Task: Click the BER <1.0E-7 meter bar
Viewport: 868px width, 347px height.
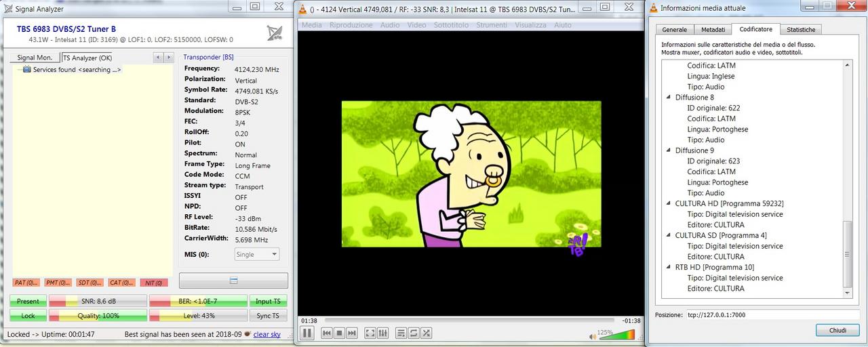Action: point(198,301)
